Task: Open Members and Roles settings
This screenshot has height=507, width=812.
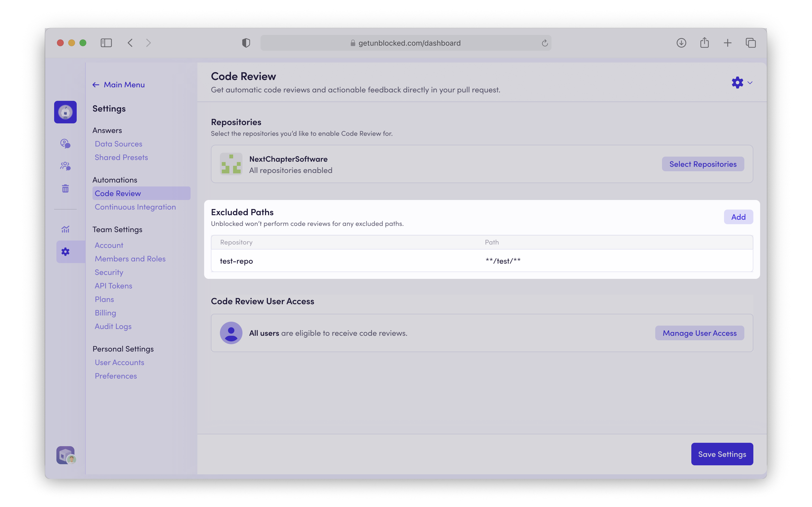Action: 130,259
